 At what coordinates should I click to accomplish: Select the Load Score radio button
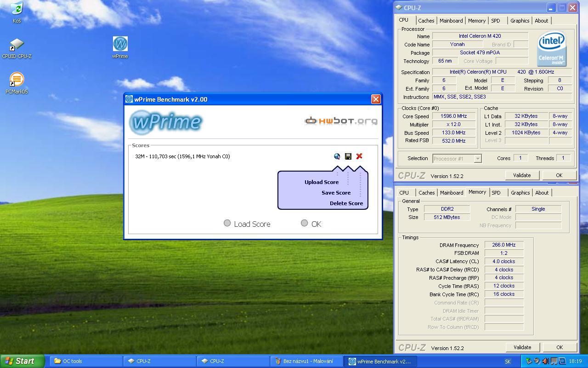pyautogui.click(x=227, y=223)
